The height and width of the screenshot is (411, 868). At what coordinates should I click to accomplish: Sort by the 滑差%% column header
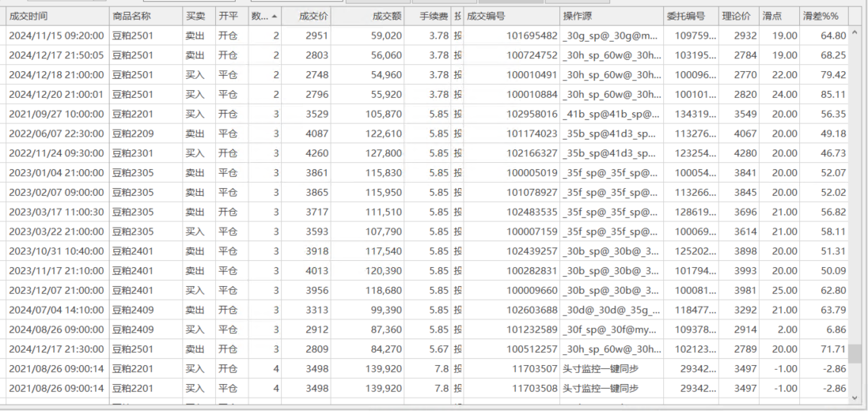click(824, 17)
